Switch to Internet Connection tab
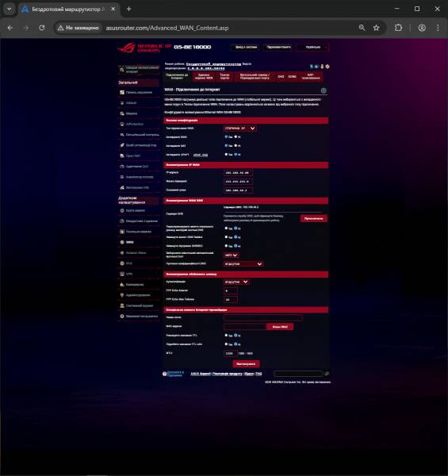Image resolution: width=448 pixels, height=476 pixels. pos(177,76)
